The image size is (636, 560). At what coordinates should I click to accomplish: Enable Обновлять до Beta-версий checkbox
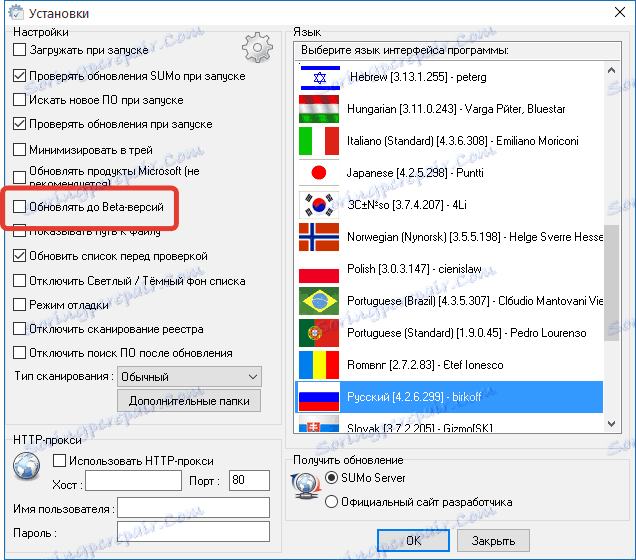click(x=19, y=206)
